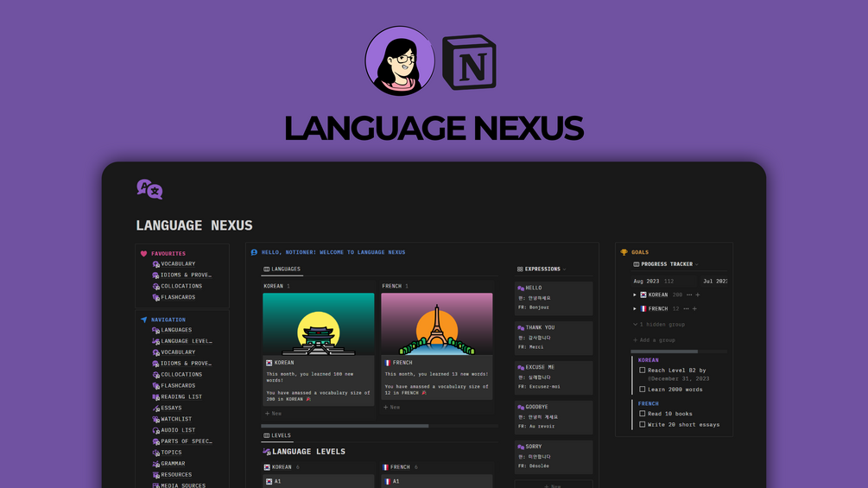
Task: Click the Favourites heart icon
Action: click(144, 253)
